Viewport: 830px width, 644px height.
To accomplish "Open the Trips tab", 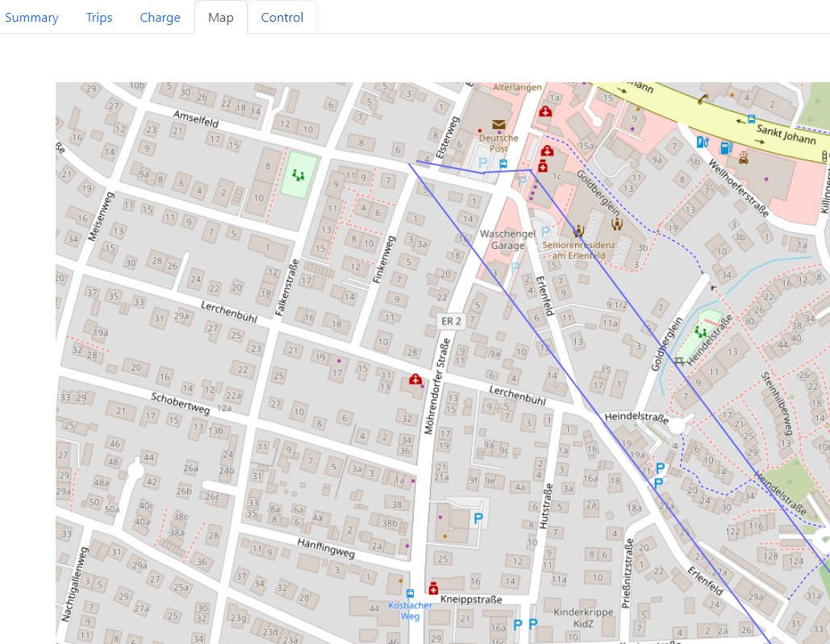I will click(99, 17).
